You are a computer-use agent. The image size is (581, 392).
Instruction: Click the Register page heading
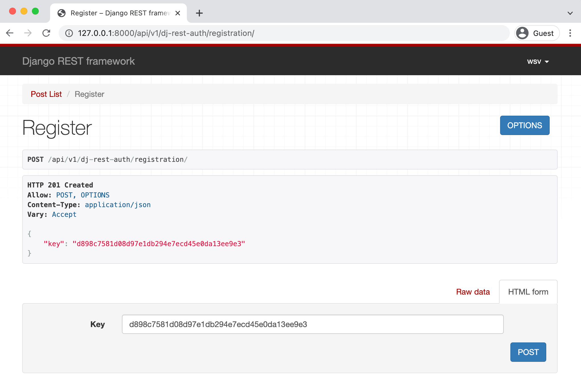(x=57, y=128)
